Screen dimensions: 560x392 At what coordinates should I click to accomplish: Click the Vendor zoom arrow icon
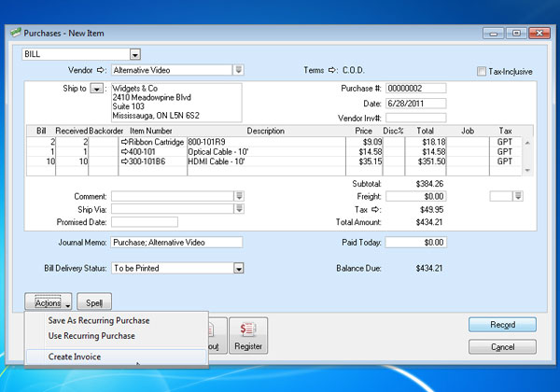tap(102, 70)
